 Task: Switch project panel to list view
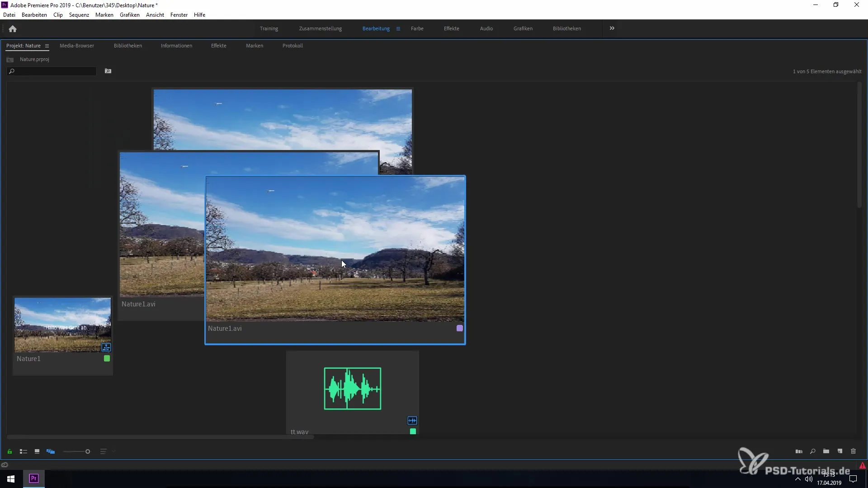click(24, 451)
